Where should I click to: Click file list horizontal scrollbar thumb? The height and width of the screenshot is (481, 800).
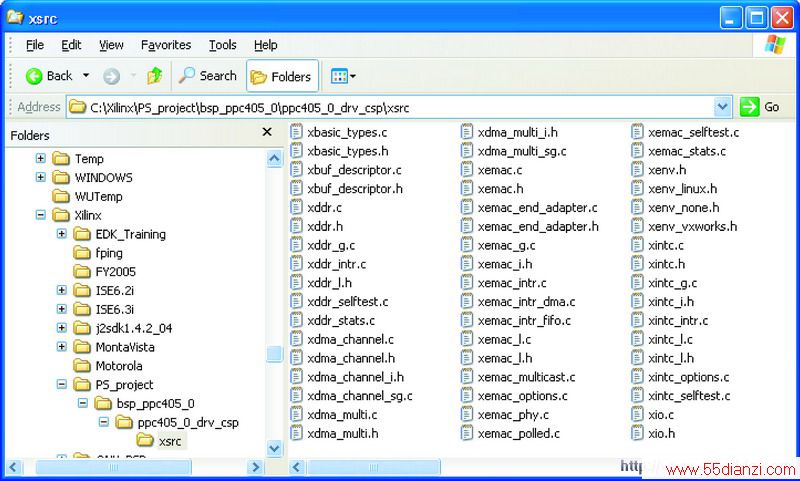373,467
